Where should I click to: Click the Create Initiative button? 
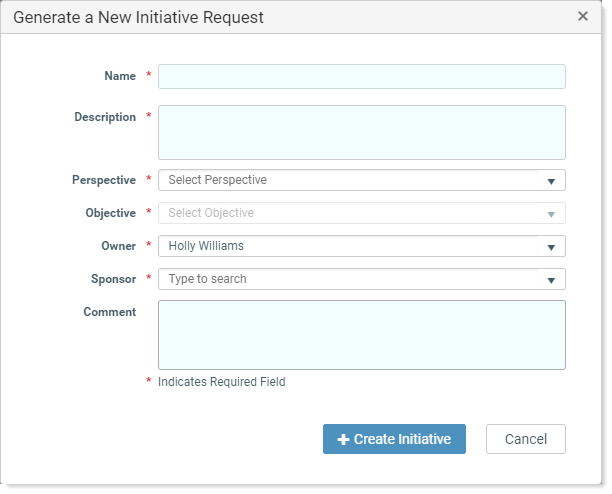[x=394, y=439]
